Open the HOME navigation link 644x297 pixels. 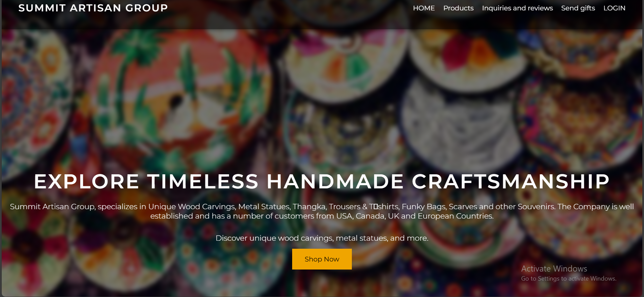[424, 8]
